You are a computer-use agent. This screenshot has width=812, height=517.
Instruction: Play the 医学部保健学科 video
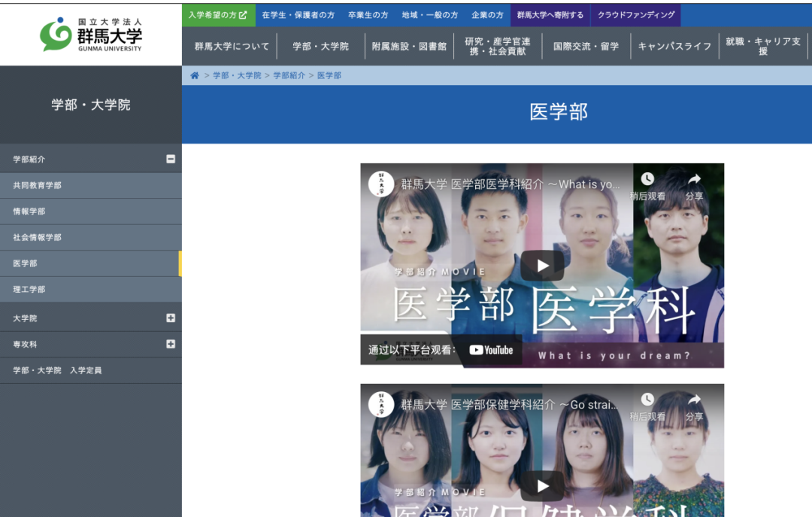point(542,486)
